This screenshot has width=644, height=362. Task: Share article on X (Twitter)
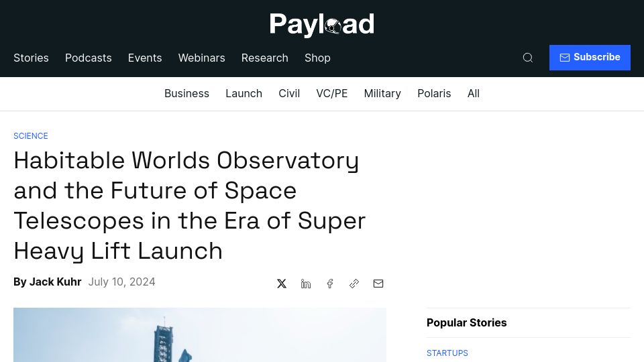pos(281,284)
